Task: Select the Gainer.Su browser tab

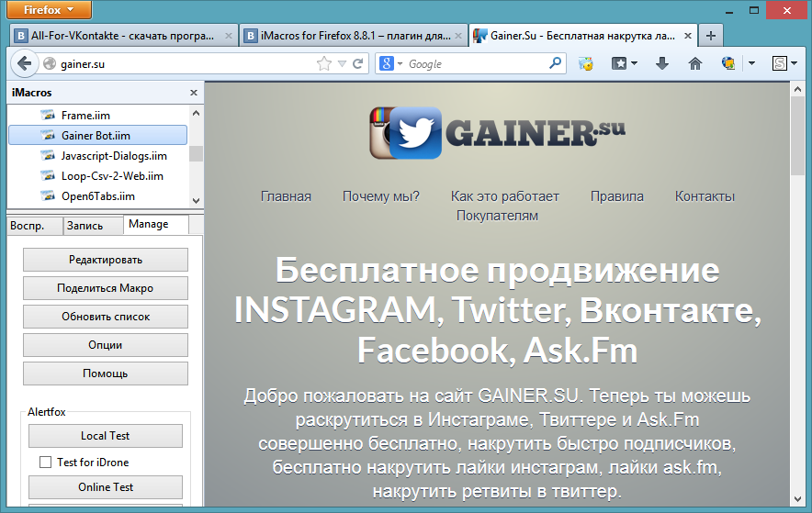Action: tap(583, 36)
